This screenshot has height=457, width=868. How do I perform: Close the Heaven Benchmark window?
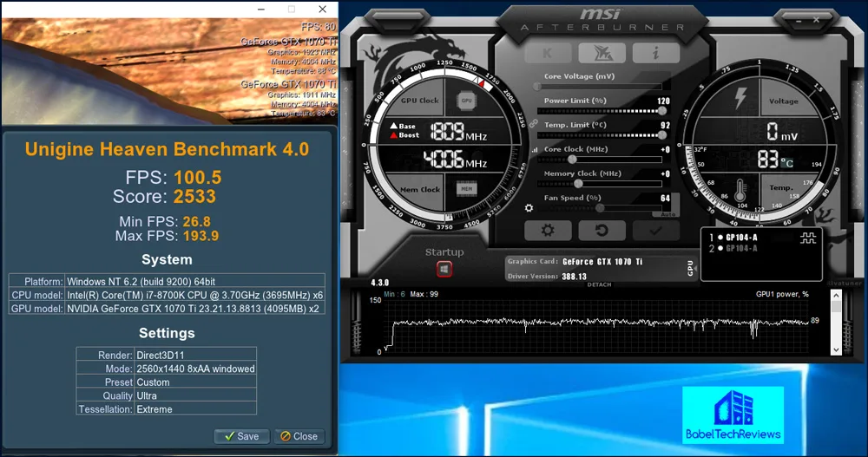tap(322, 9)
